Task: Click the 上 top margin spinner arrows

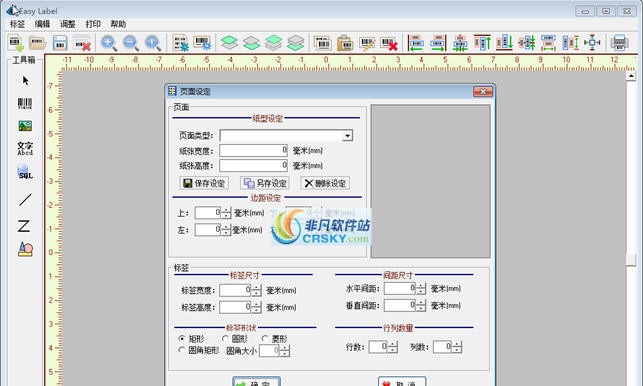Action: pos(226,213)
